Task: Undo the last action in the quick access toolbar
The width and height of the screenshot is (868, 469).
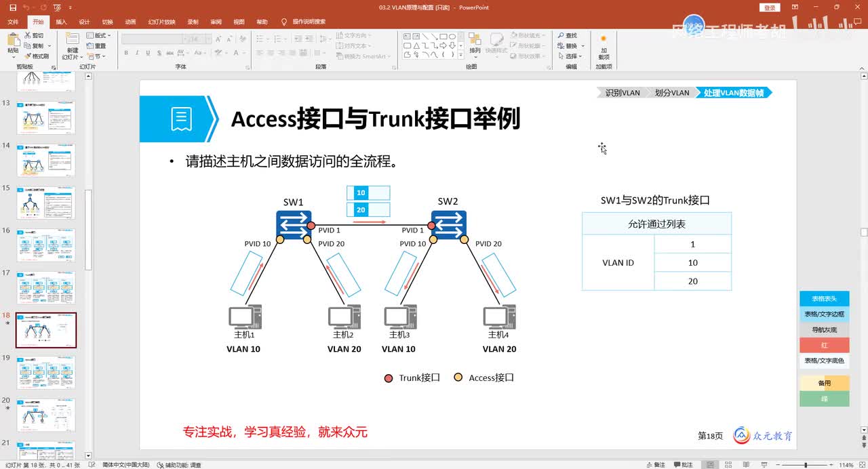Action: 26,7
